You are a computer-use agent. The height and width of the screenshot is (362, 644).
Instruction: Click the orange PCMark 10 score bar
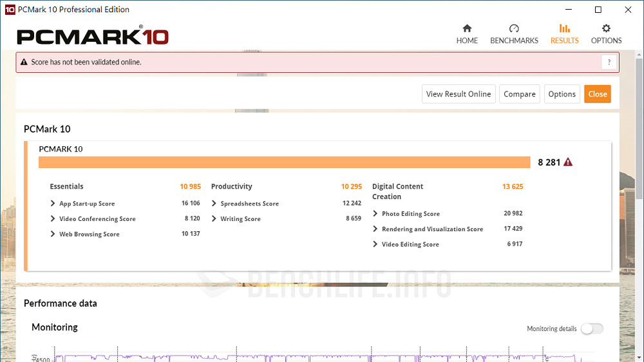tap(284, 162)
